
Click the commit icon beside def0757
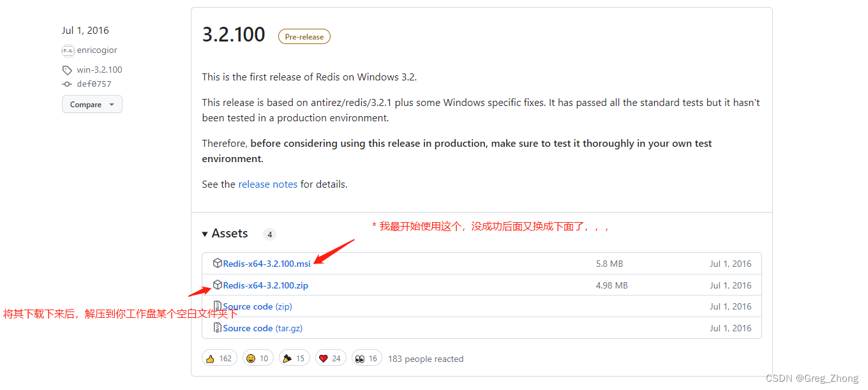point(67,84)
